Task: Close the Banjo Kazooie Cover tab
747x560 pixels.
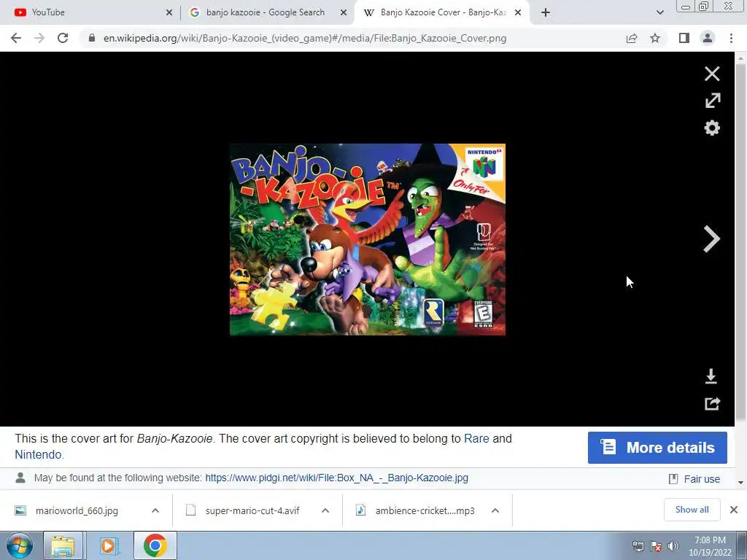Action: tap(518, 12)
